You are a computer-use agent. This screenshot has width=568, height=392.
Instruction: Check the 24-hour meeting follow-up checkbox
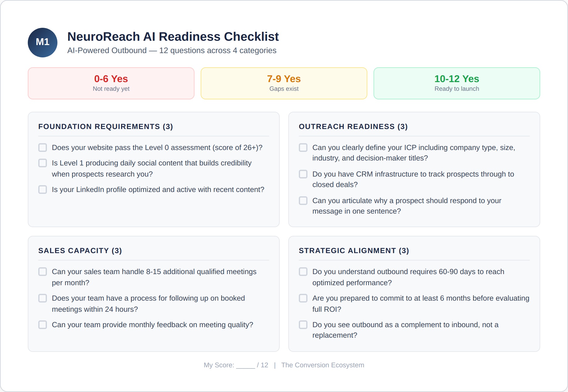click(43, 298)
